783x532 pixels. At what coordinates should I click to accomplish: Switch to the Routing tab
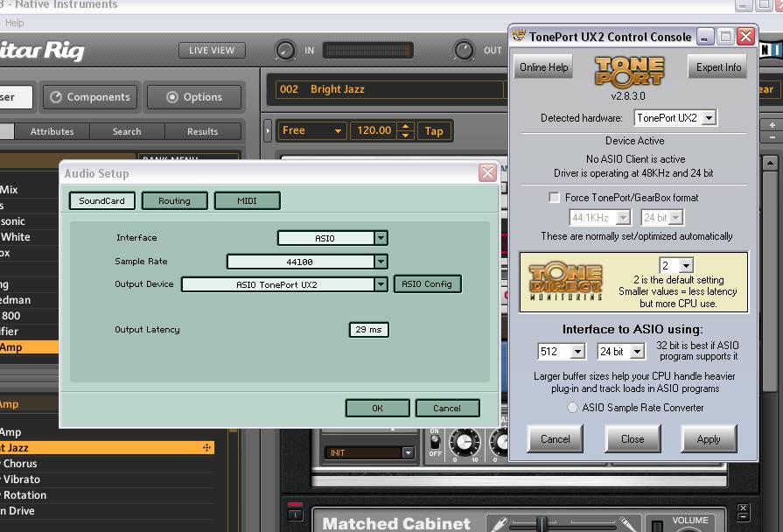pyautogui.click(x=174, y=200)
